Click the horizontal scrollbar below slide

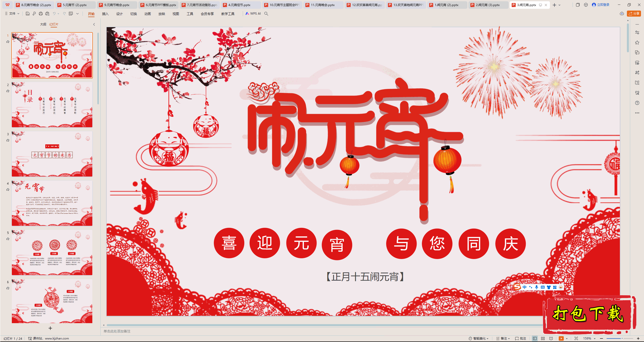325,325
